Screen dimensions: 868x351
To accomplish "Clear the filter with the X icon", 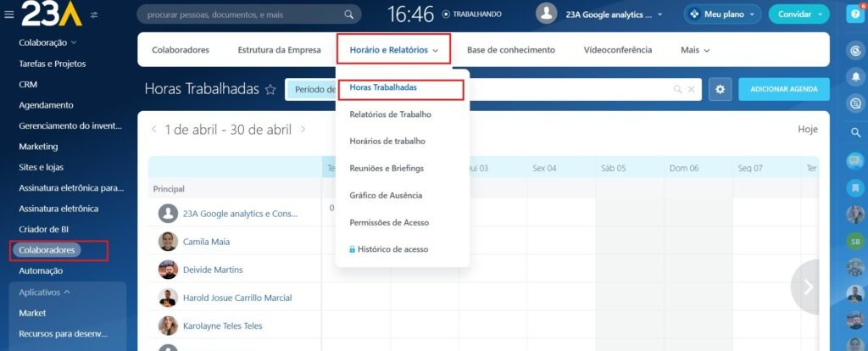I will pos(691,89).
